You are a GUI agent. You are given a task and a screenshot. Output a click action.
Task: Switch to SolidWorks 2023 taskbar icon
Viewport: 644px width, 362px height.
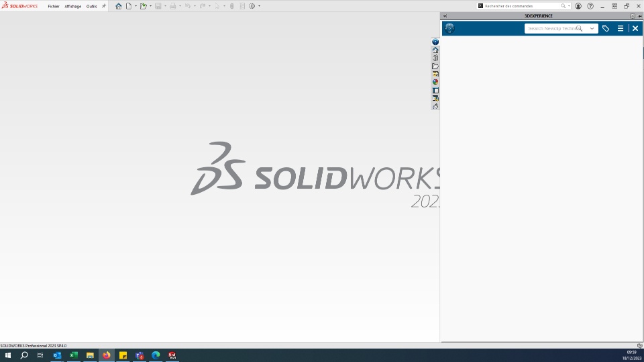(172, 355)
